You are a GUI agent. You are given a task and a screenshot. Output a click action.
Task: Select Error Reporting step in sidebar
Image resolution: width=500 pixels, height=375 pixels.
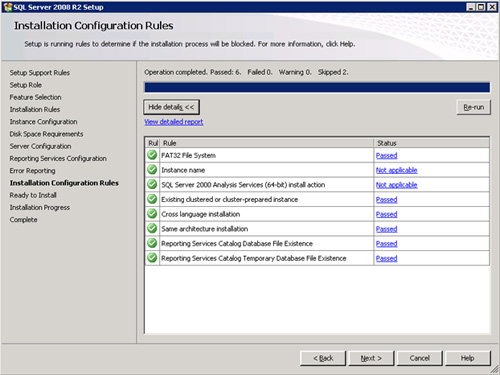32,171
